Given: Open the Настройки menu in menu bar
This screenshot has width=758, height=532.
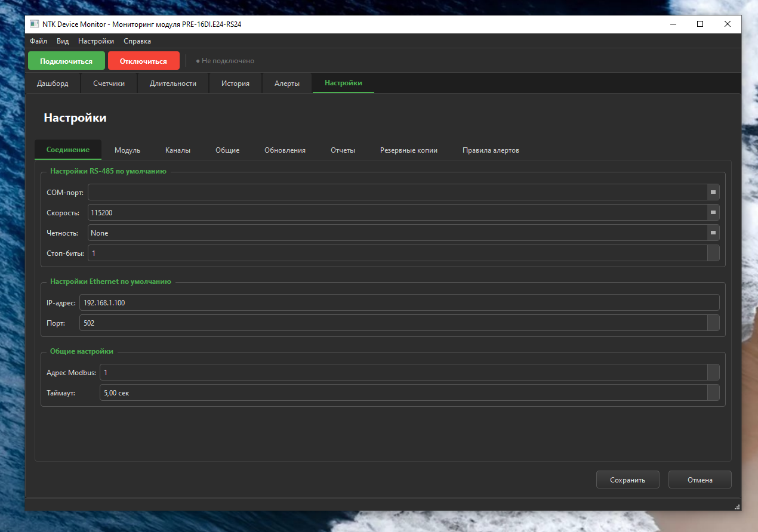Looking at the screenshot, I should [x=96, y=41].
